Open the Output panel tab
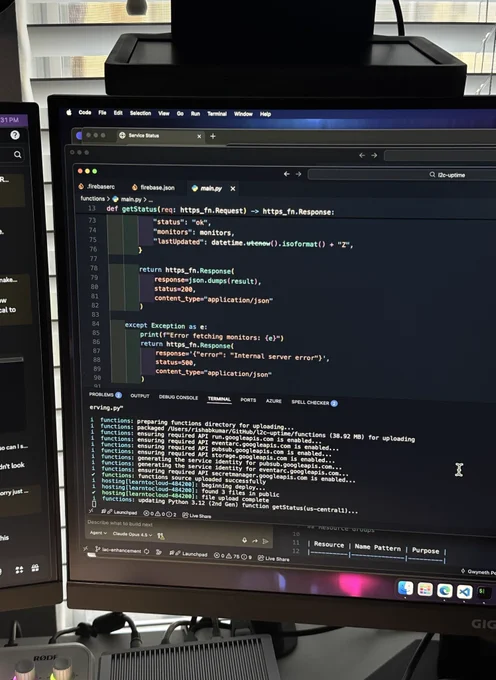Image resolution: width=496 pixels, height=680 pixels. (x=140, y=396)
